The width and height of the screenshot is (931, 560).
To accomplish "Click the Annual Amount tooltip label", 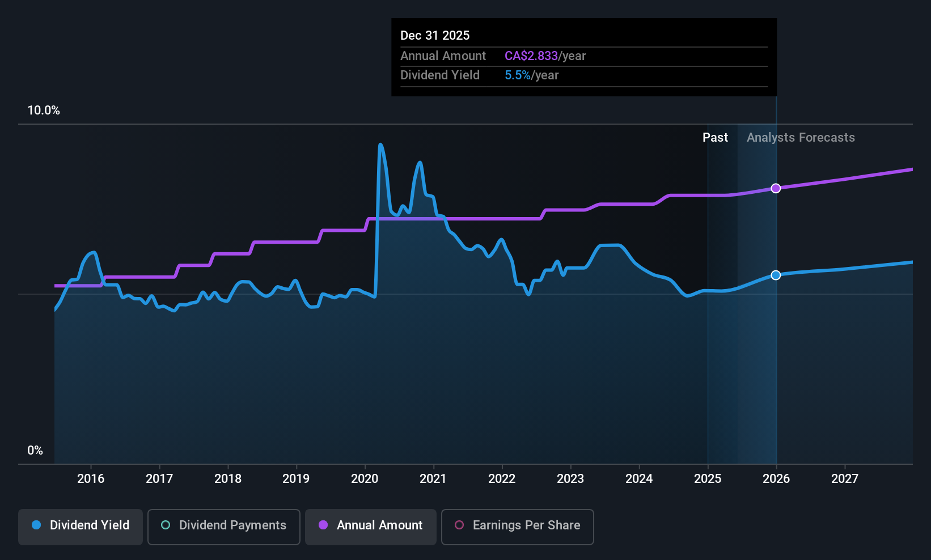I will (443, 56).
